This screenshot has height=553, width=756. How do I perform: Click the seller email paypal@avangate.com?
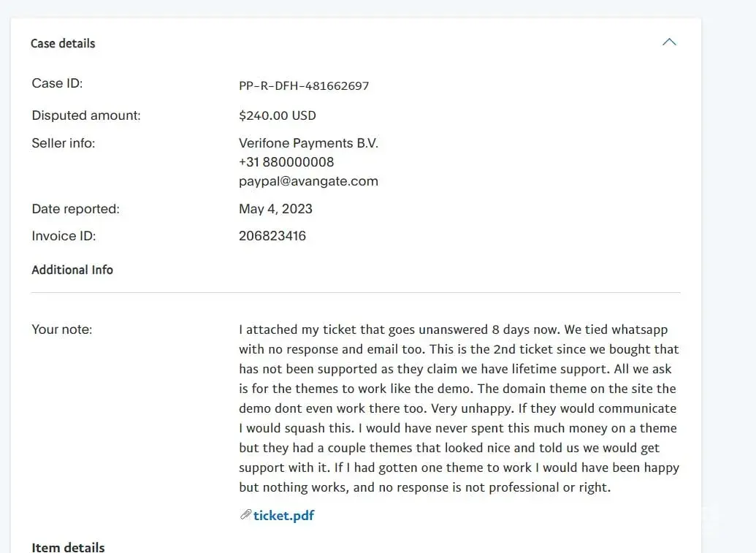point(308,181)
